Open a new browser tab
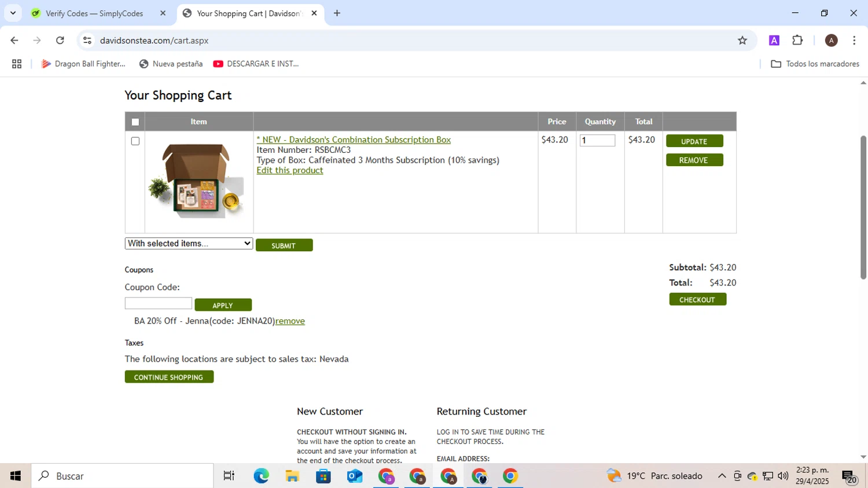The width and height of the screenshot is (868, 488). click(337, 13)
